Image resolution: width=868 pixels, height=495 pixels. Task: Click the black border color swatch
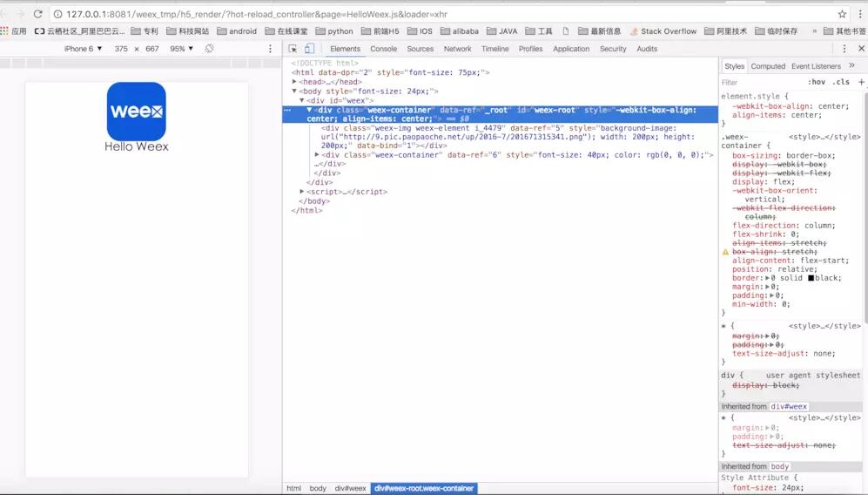point(811,278)
